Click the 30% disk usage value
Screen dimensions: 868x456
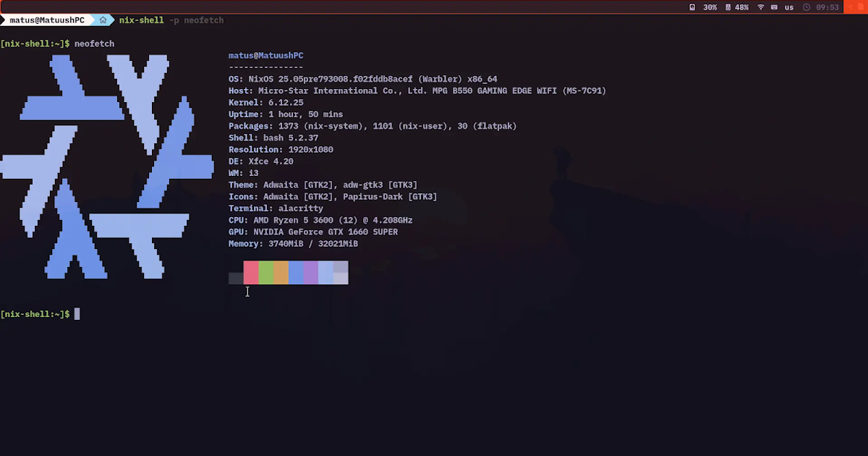click(710, 7)
